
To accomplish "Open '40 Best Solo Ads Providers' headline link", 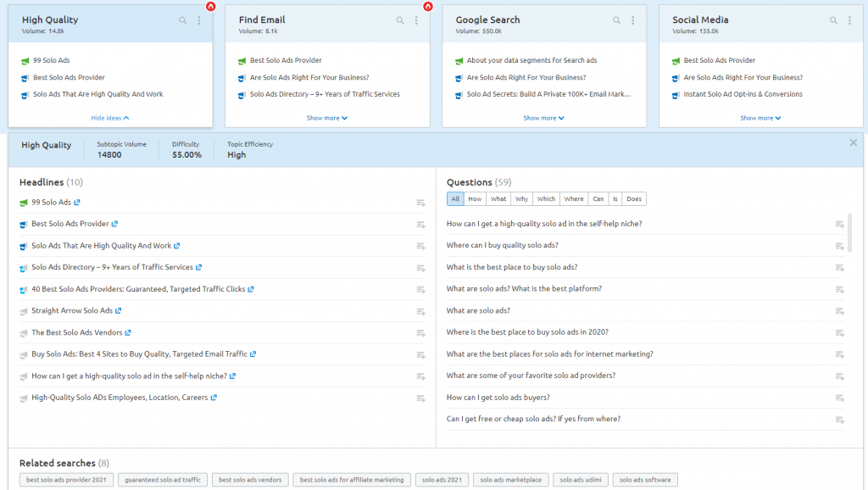I will click(x=138, y=289).
